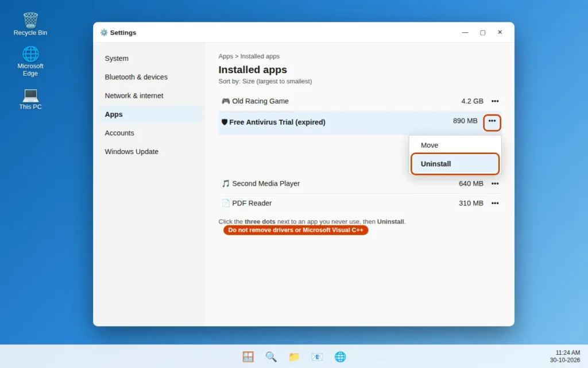Select the Free Antivirus Trial (expired) name
588x368 pixels.
click(x=277, y=122)
